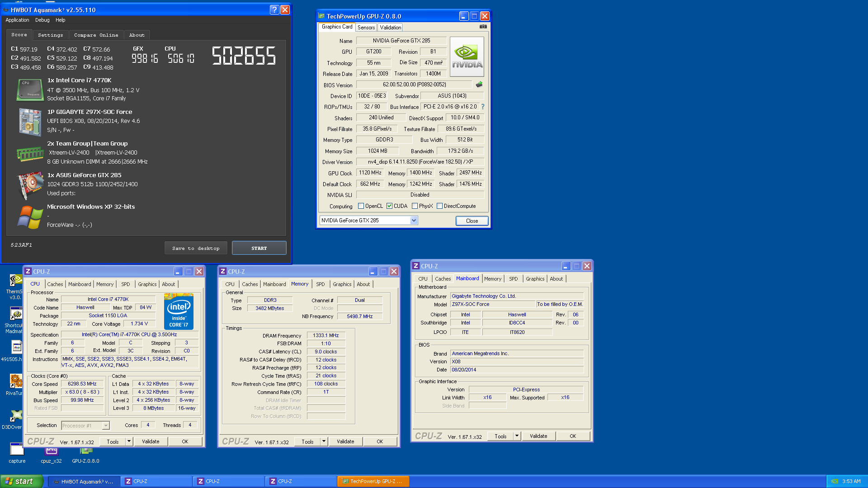Click the CPU chip icon beside Intel Core i7 4770K
Viewport: 868px width, 488px height.
30,89
